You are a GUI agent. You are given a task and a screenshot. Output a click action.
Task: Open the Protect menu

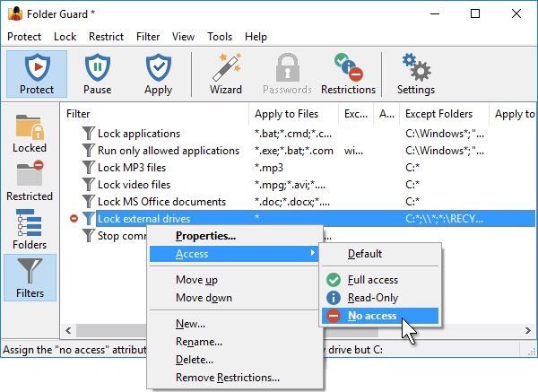(24, 37)
